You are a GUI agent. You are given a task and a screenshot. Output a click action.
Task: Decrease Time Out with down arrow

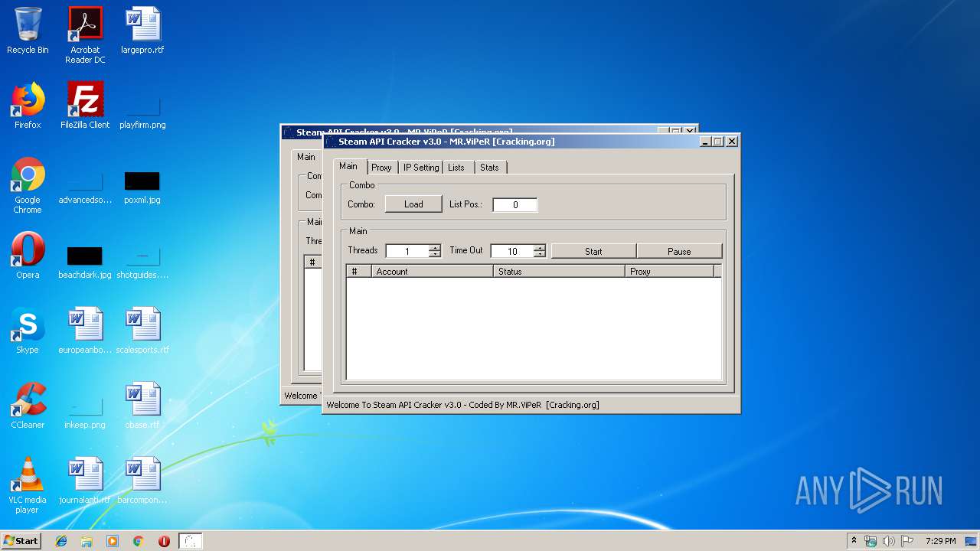pyautogui.click(x=539, y=254)
